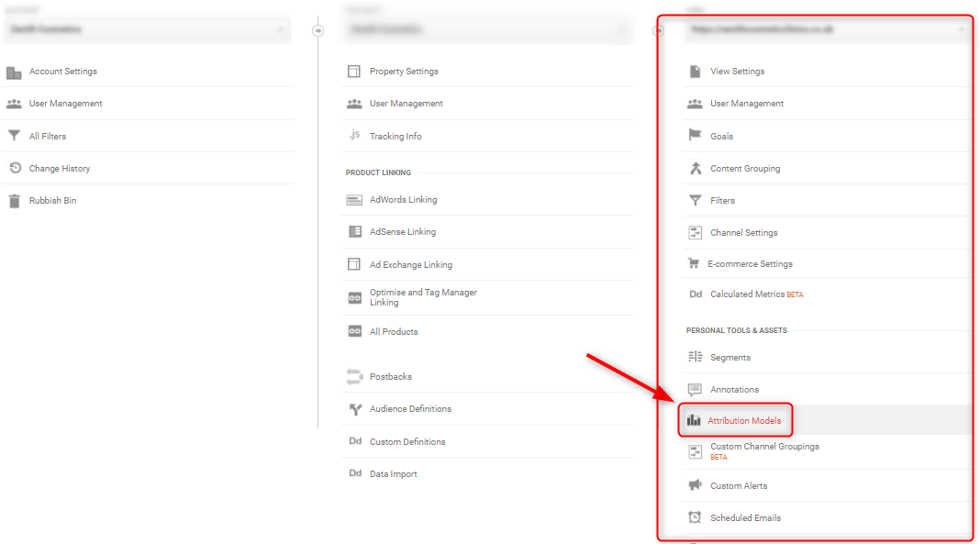Open AdSense Linking
Viewport: 980px width, 544px height.
[403, 232]
